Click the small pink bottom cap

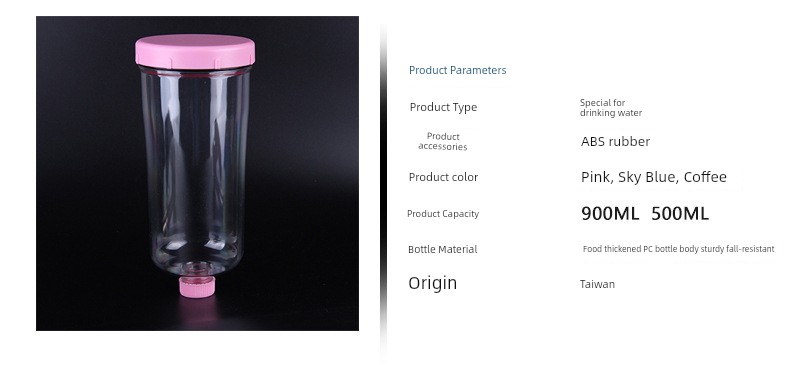tap(198, 286)
